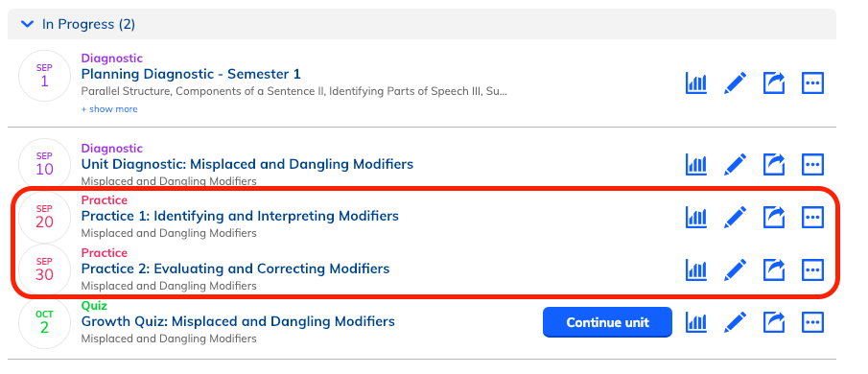Image resolution: width=868 pixels, height=374 pixels.
Task: Open Growth Quiz: Misplaced and Dangling Modifiers
Action: 238,321
